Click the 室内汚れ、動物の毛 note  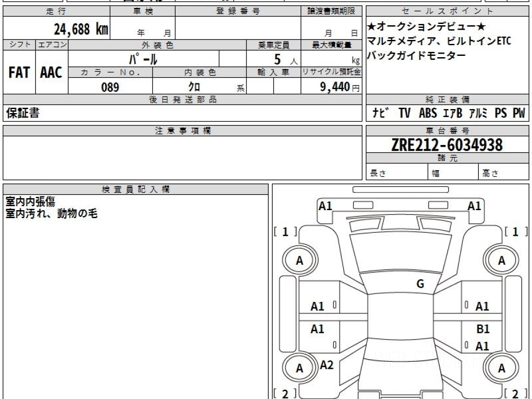pos(51,213)
